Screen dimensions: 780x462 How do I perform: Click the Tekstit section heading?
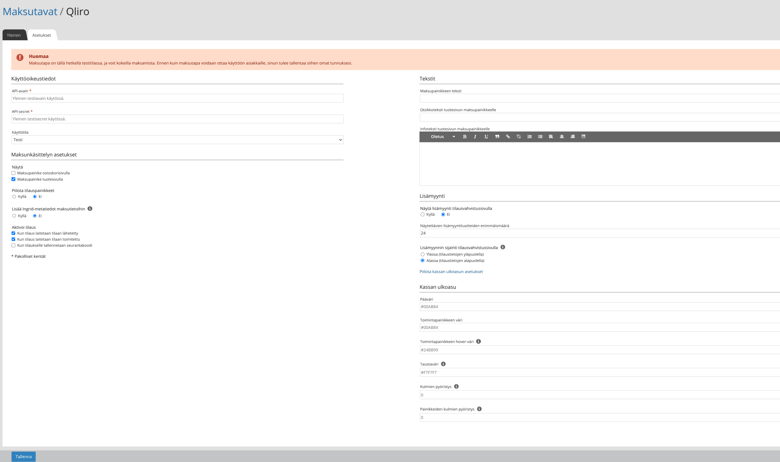pos(427,79)
